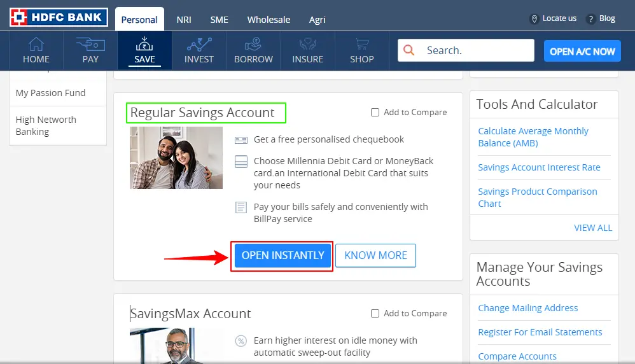Screen dimensions: 635x364
Task: Click the KNOW MORE button
Action: click(x=376, y=255)
